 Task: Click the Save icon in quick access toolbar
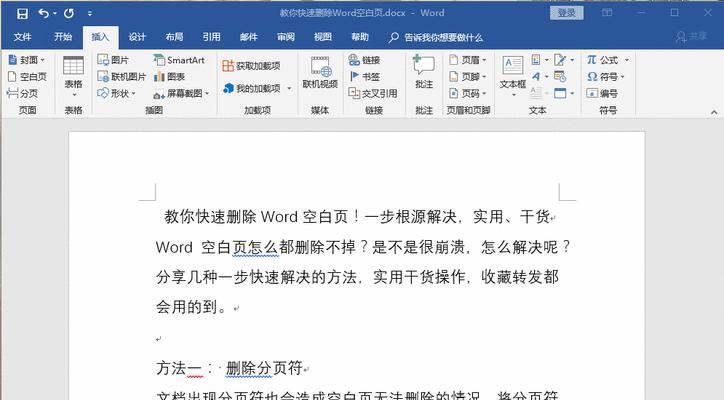coord(22,13)
